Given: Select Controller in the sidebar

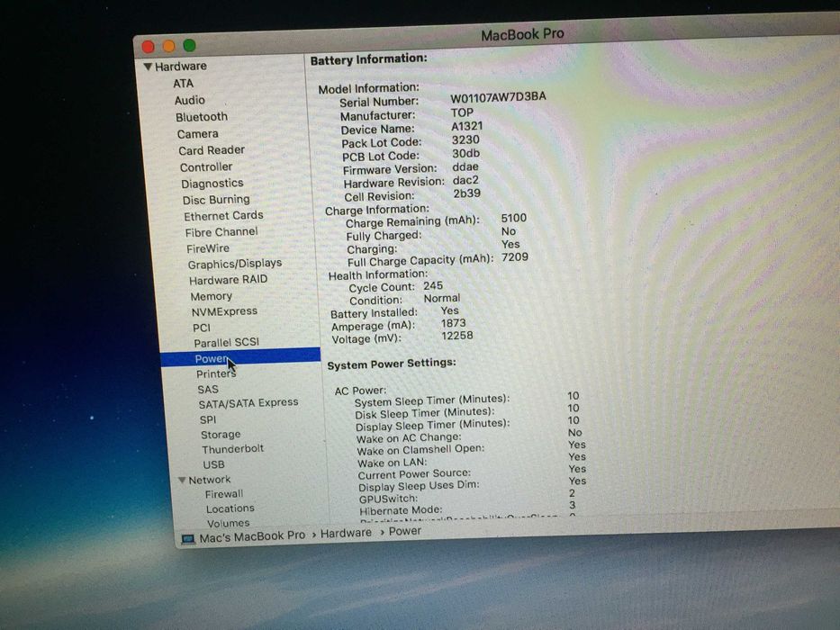Looking at the screenshot, I should (206, 167).
